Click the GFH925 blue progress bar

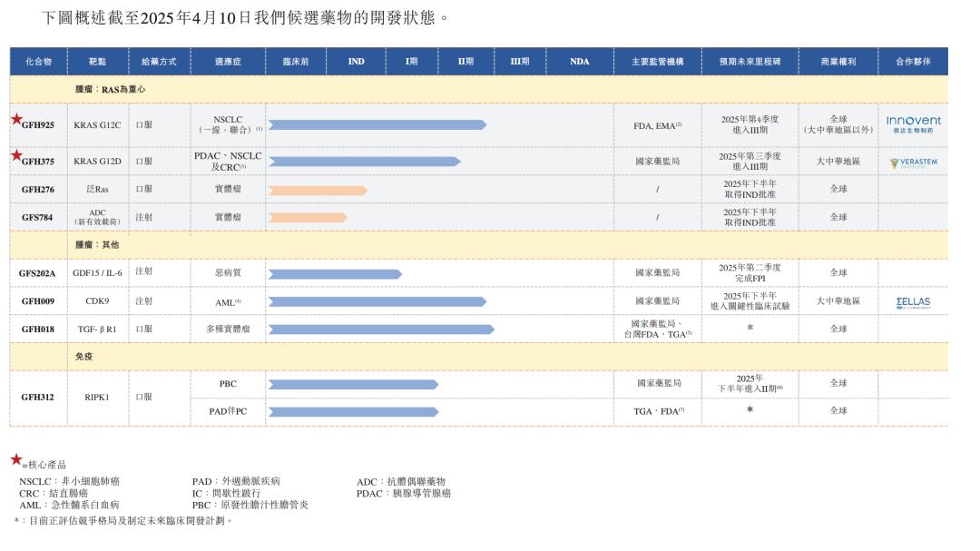(377, 125)
